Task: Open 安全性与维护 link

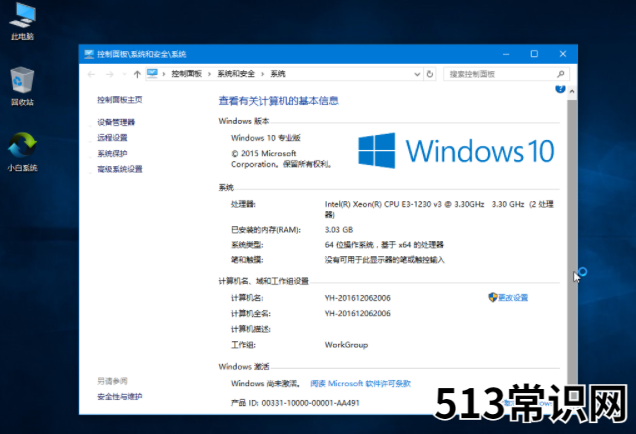Action: pos(120,397)
